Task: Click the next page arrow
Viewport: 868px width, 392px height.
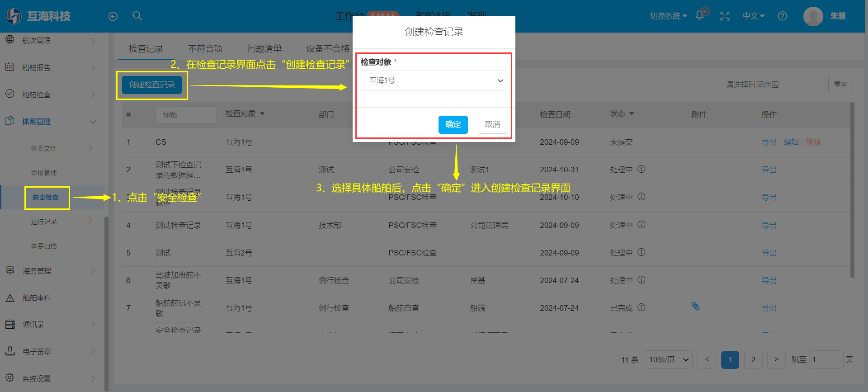Action: click(776, 359)
